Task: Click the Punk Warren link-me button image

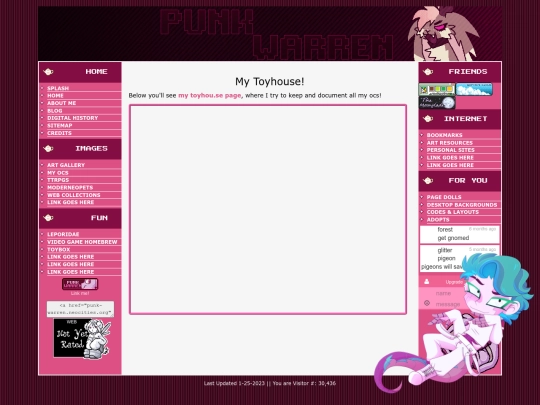Action: [80, 284]
